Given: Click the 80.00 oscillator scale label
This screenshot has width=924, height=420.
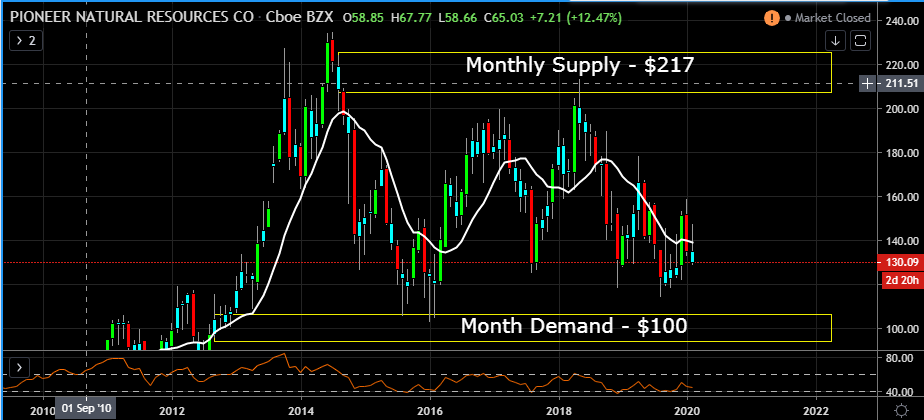Looking at the screenshot, I should [902, 358].
